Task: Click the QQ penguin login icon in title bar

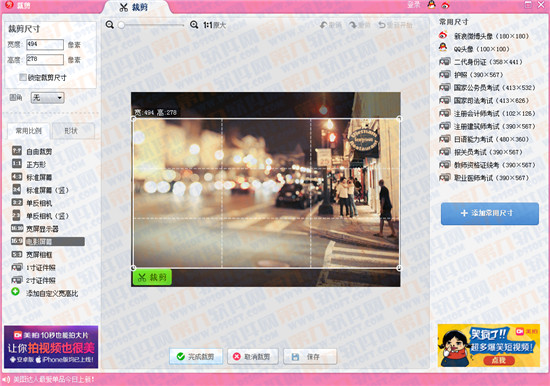Action: click(431, 5)
